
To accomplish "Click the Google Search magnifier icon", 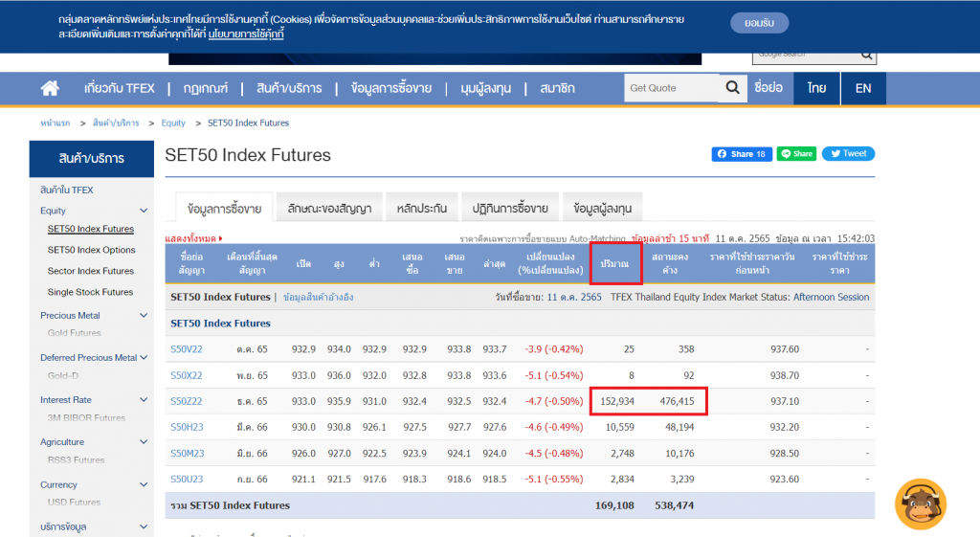I will coord(867,55).
